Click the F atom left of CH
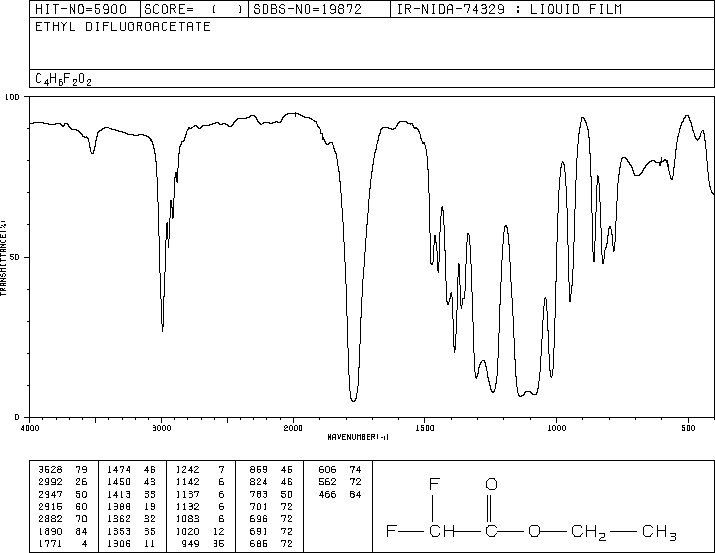 391,531
